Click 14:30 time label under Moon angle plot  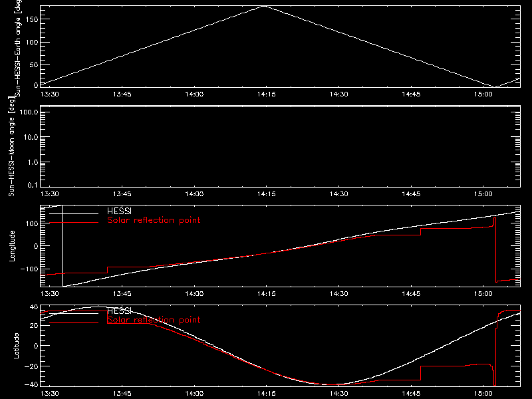pyautogui.click(x=338, y=194)
